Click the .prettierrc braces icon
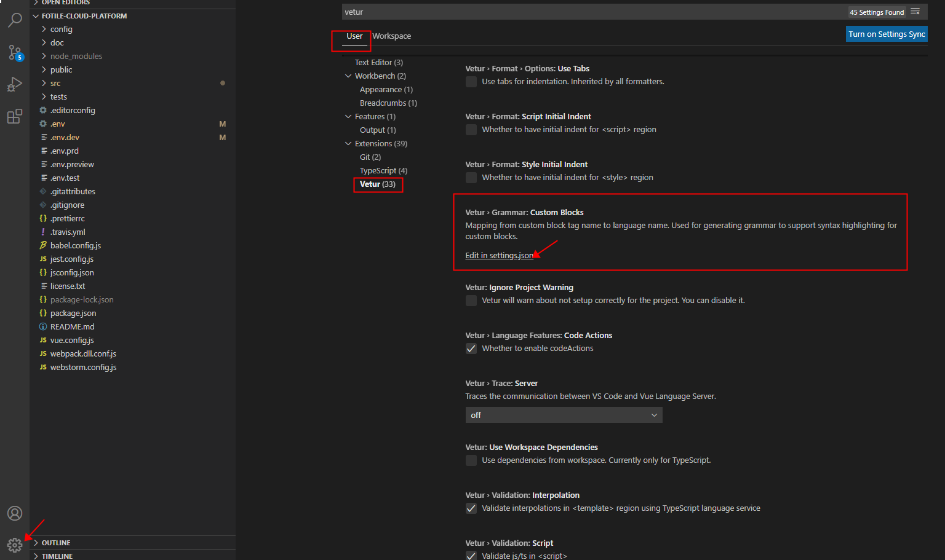 coord(43,218)
